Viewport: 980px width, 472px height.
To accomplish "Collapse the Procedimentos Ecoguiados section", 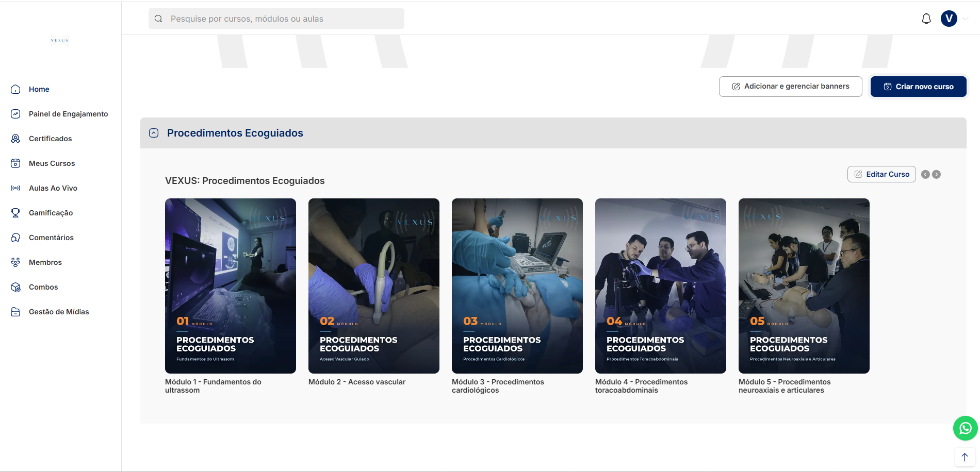I will [154, 133].
